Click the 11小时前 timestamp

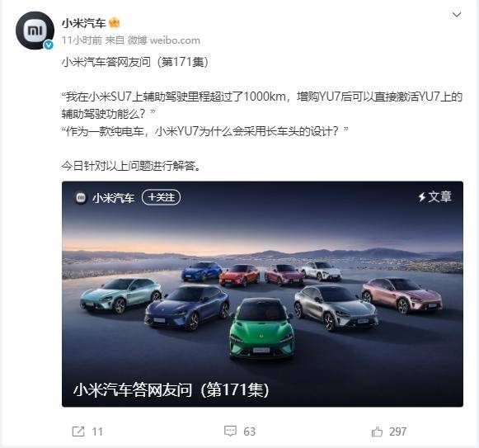(82, 40)
